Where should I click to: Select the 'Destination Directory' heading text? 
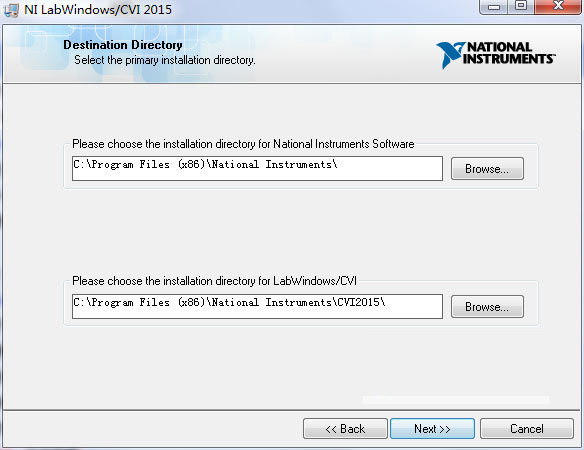(123, 45)
